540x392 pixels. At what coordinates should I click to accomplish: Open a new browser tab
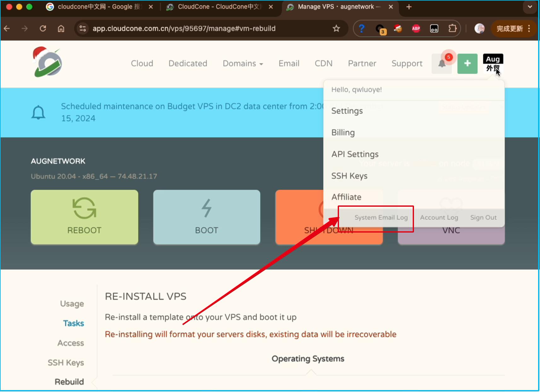[x=409, y=7]
